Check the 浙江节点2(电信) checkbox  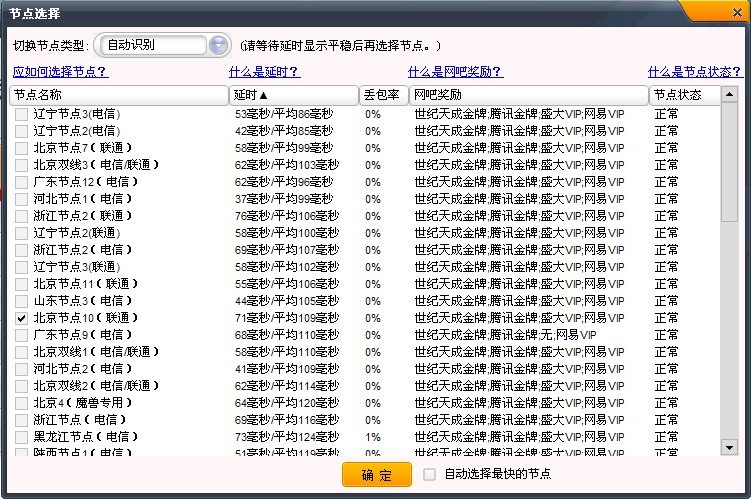pos(21,250)
